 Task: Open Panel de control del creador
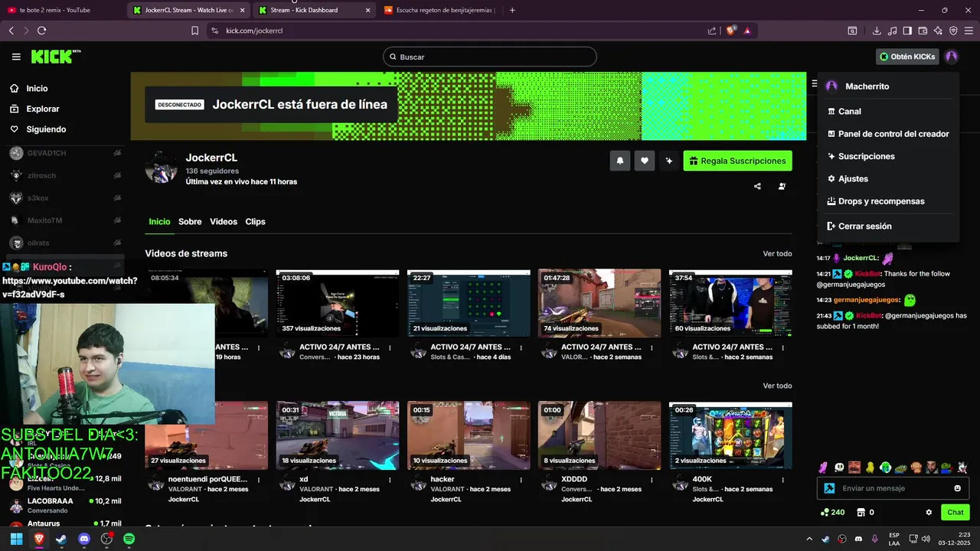[887, 134]
